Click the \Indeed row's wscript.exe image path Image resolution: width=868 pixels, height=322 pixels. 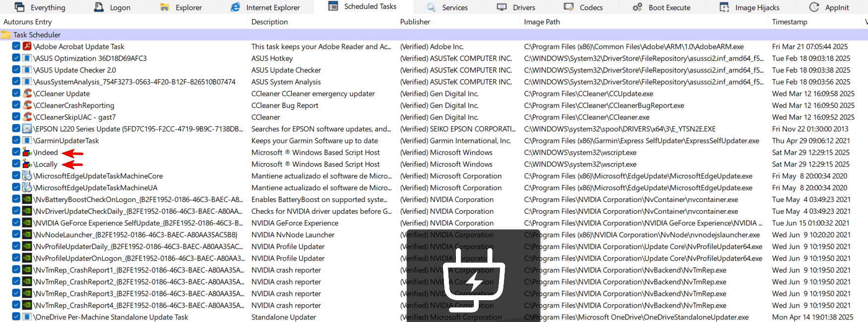pos(580,153)
